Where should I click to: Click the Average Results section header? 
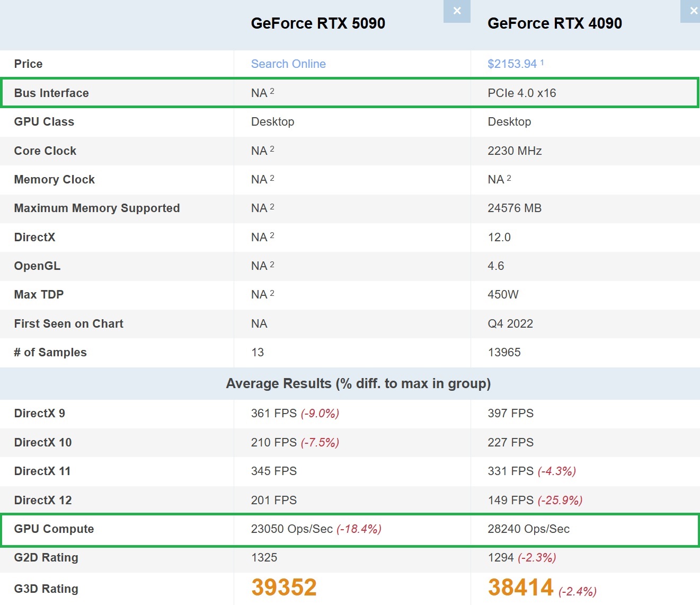358,383
